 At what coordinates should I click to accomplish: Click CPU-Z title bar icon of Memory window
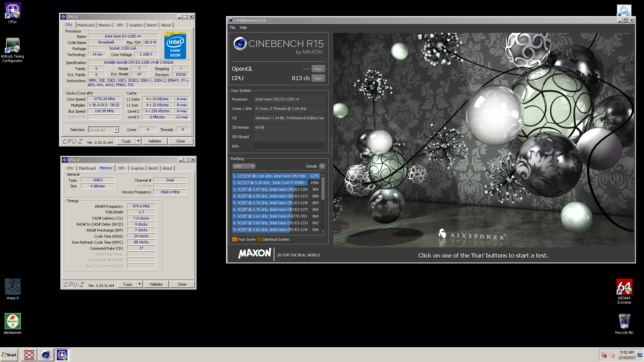coord(65,160)
